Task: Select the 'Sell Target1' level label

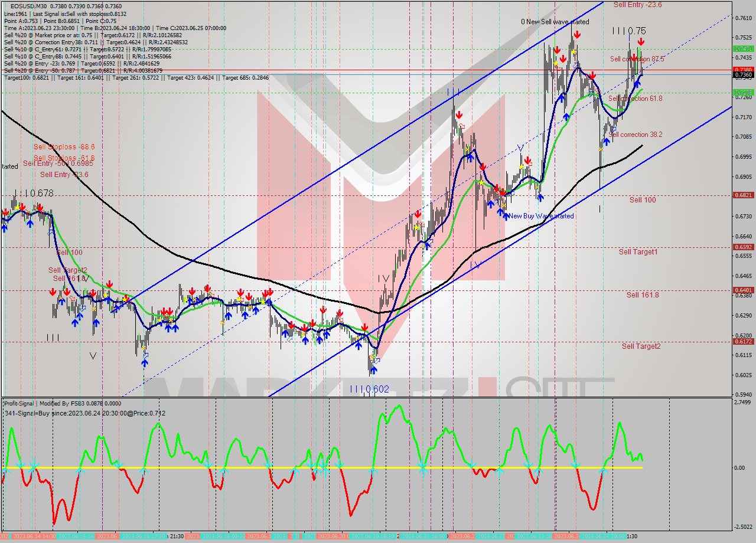Action: [x=638, y=252]
